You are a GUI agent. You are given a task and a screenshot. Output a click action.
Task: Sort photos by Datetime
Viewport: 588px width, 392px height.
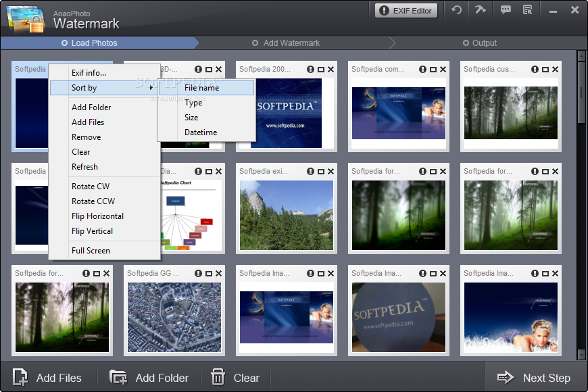click(x=207, y=132)
